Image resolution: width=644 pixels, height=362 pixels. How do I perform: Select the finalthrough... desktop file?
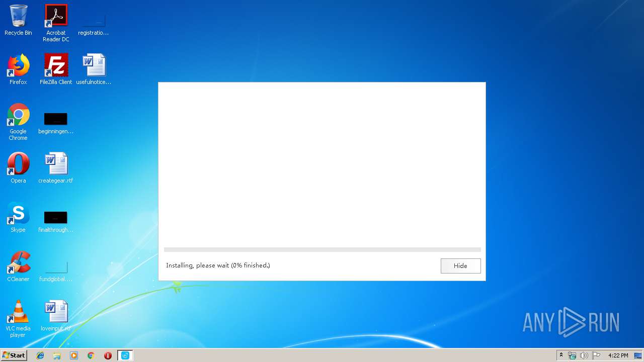click(x=56, y=221)
